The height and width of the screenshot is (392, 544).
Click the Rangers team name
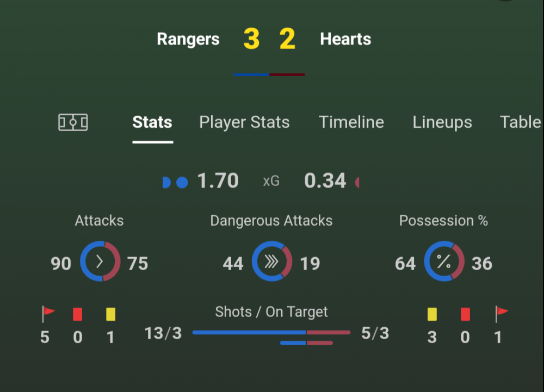188,39
